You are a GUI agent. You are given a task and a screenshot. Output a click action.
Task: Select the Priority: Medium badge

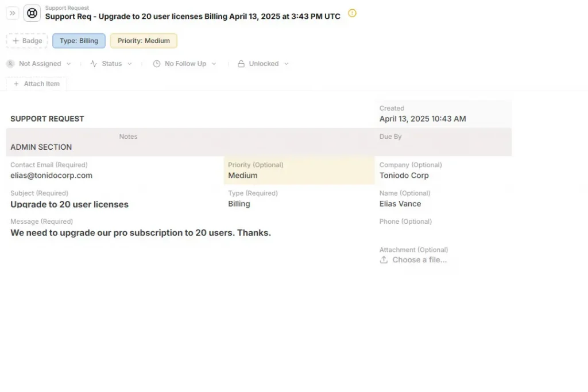(x=143, y=40)
